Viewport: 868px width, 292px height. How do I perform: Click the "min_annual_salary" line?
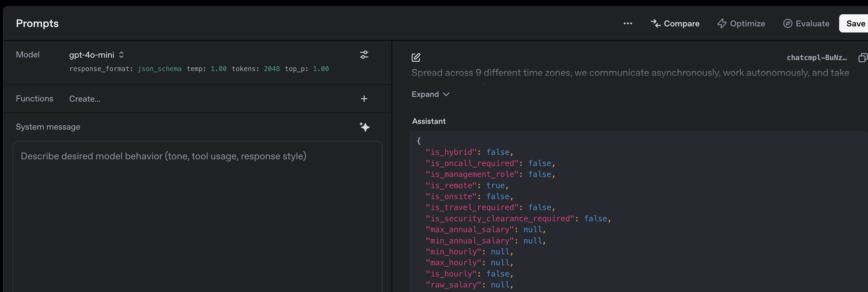click(x=486, y=241)
